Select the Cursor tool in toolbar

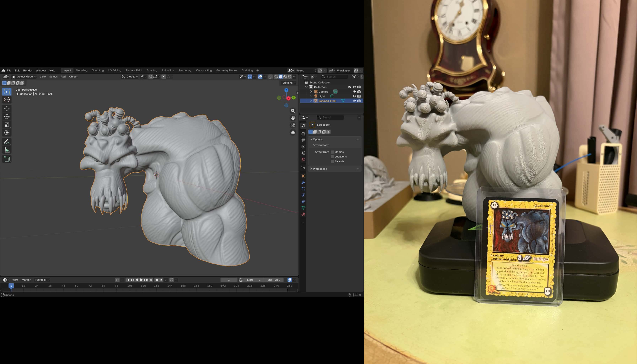point(7,100)
